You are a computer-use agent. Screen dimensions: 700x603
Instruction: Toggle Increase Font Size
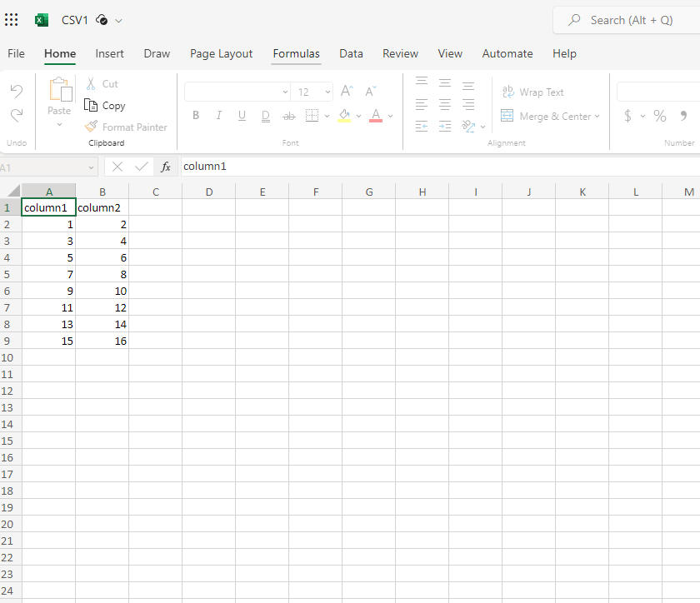346,92
